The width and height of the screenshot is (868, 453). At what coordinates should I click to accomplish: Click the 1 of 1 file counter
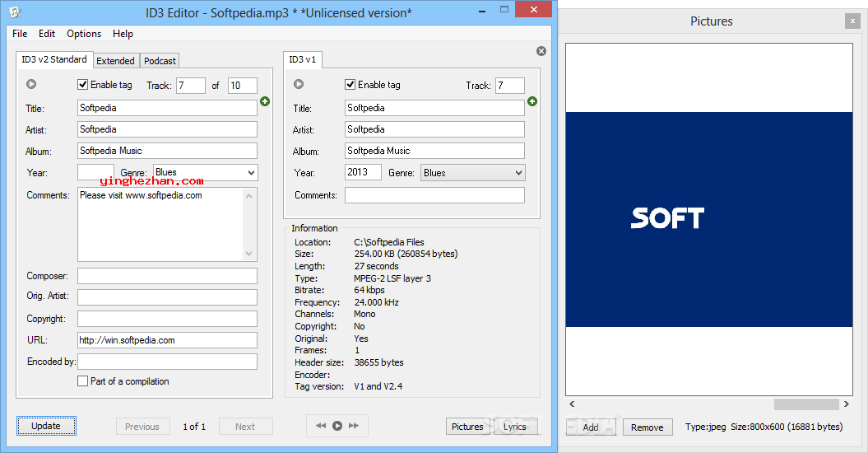pos(194,427)
